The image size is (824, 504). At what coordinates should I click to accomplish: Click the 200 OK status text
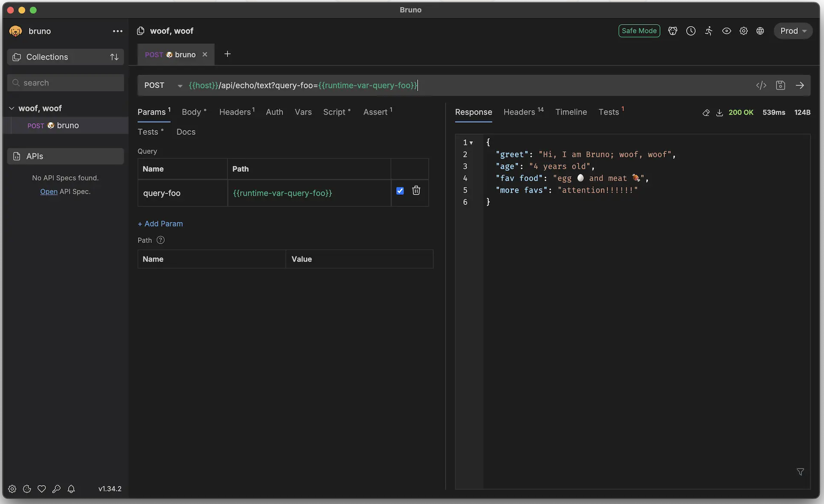point(741,112)
